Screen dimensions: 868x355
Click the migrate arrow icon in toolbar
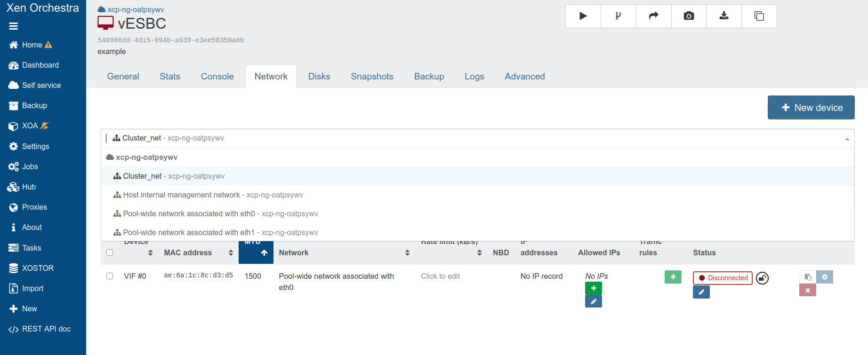[x=653, y=16]
